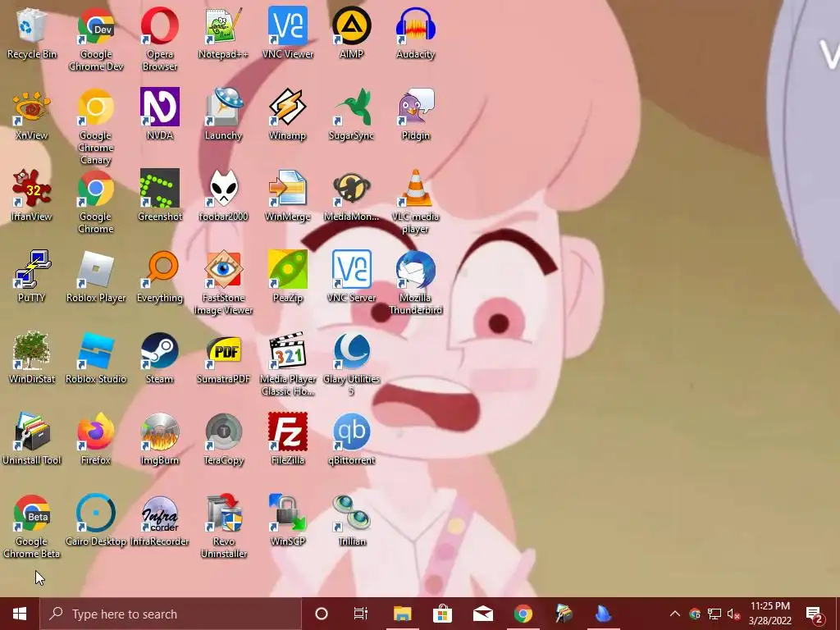Select the AIMP desktop icon
This screenshot has width=840, height=630.
pos(351,33)
